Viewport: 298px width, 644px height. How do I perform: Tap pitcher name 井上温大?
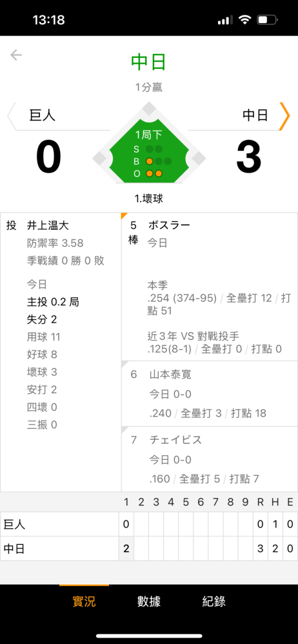coord(48,225)
